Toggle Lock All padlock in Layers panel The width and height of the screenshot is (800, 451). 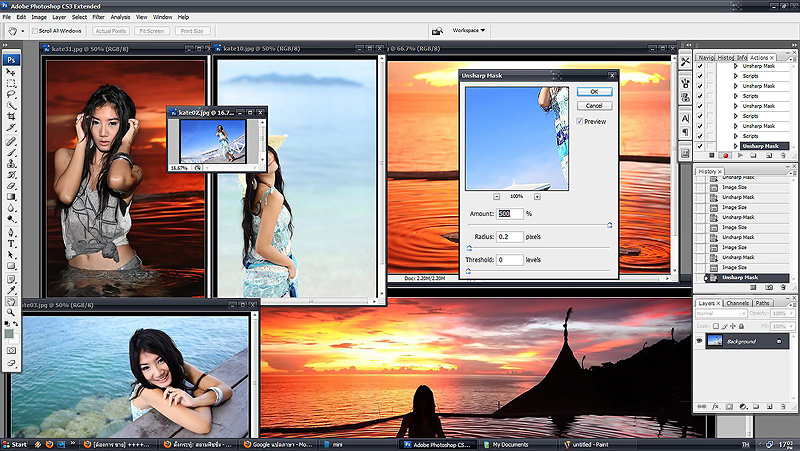coord(741,326)
